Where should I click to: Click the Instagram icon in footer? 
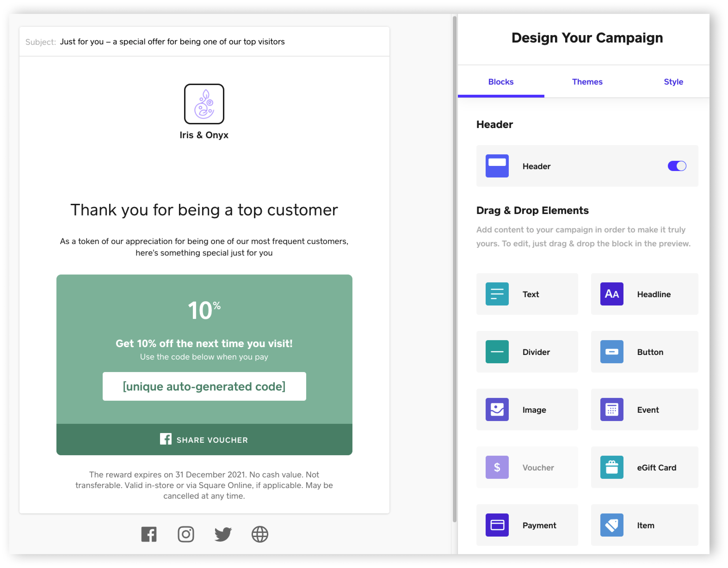point(186,534)
